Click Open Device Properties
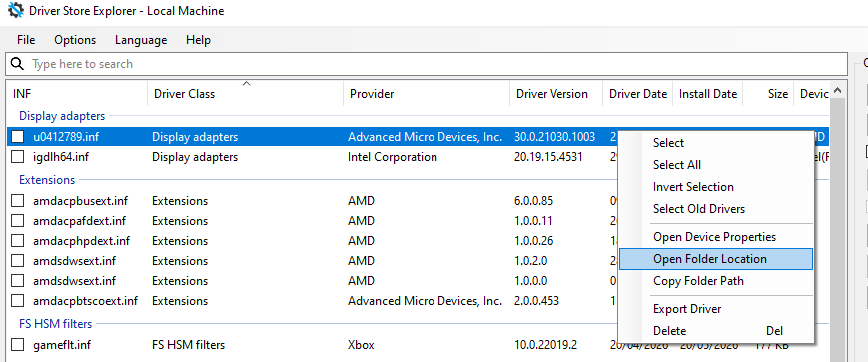The image size is (868, 362). click(716, 237)
